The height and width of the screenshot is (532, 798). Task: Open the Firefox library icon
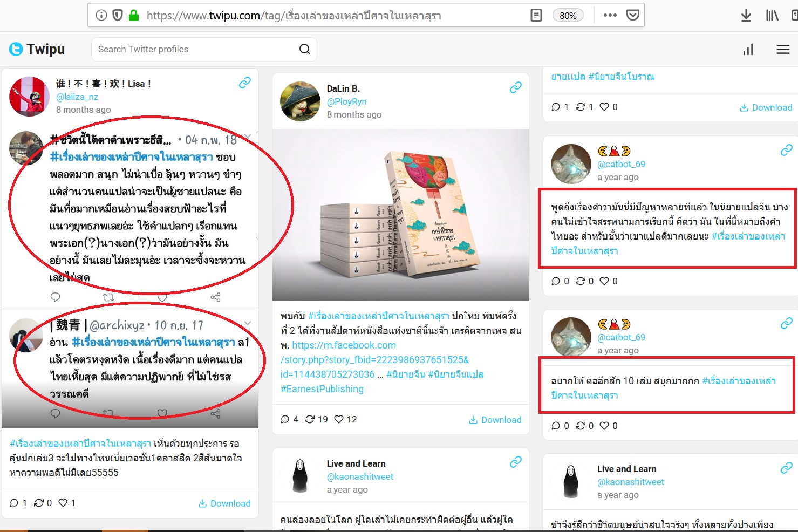click(772, 15)
